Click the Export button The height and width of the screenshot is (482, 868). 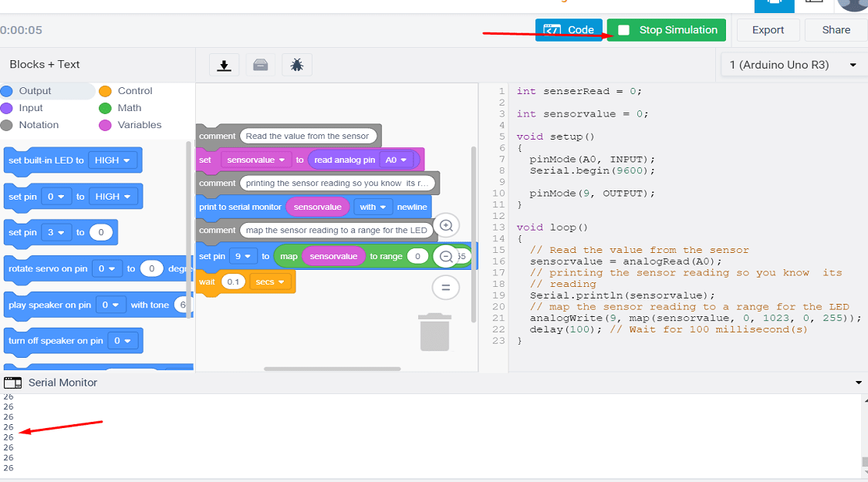click(768, 30)
